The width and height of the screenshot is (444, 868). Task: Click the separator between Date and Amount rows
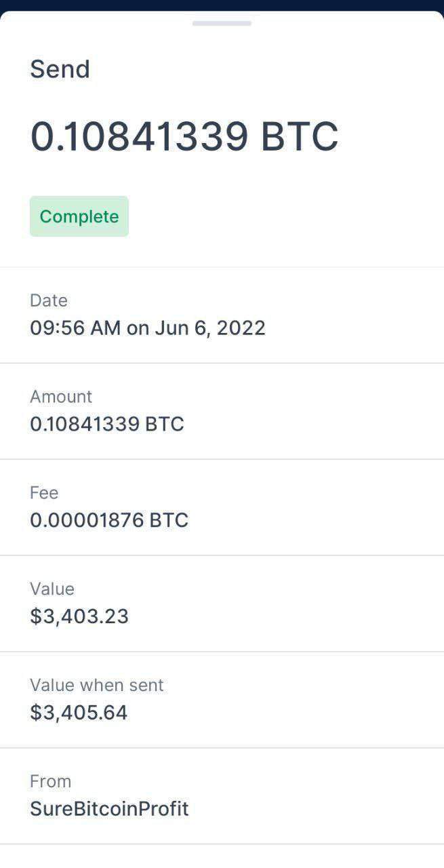[x=222, y=363]
